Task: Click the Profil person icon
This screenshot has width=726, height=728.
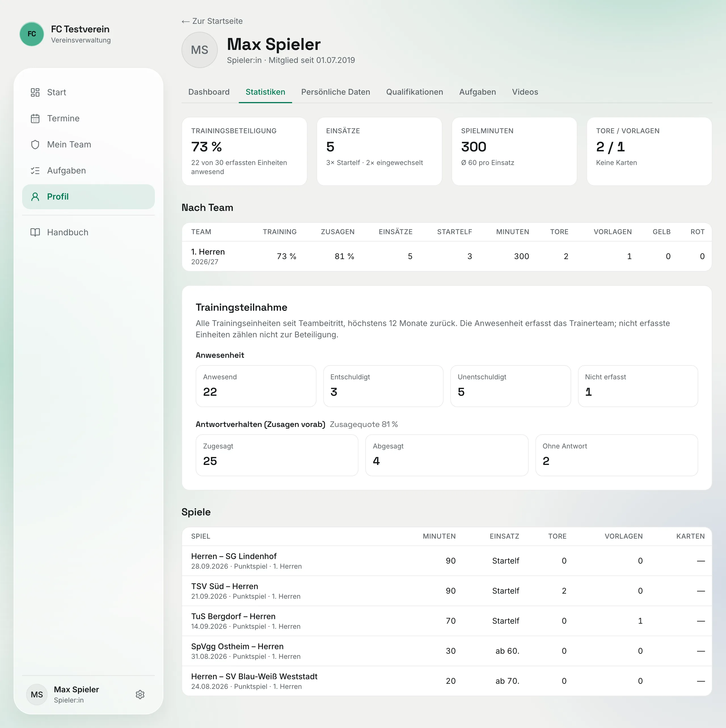Action: tap(35, 197)
